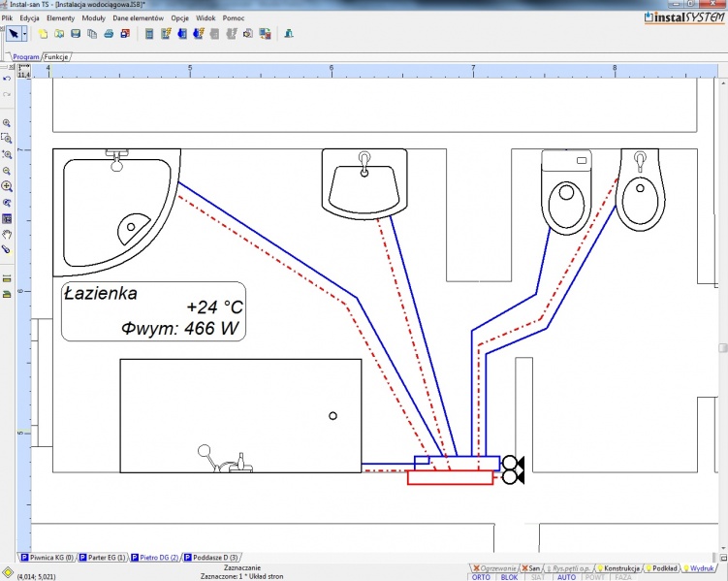The image size is (728, 581).
Task: Select the zoom in magnifier tool
Action: pos(7,123)
